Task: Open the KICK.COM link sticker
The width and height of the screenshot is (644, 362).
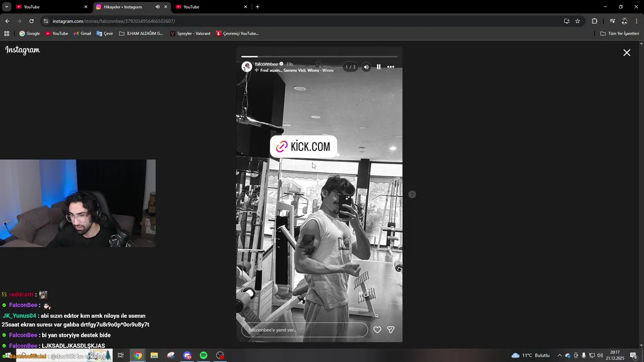Action: click(303, 146)
